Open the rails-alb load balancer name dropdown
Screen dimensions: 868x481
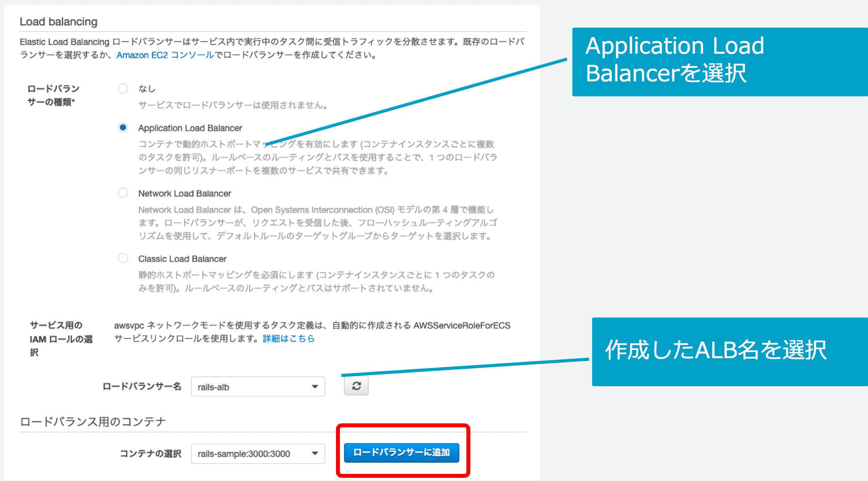point(258,387)
